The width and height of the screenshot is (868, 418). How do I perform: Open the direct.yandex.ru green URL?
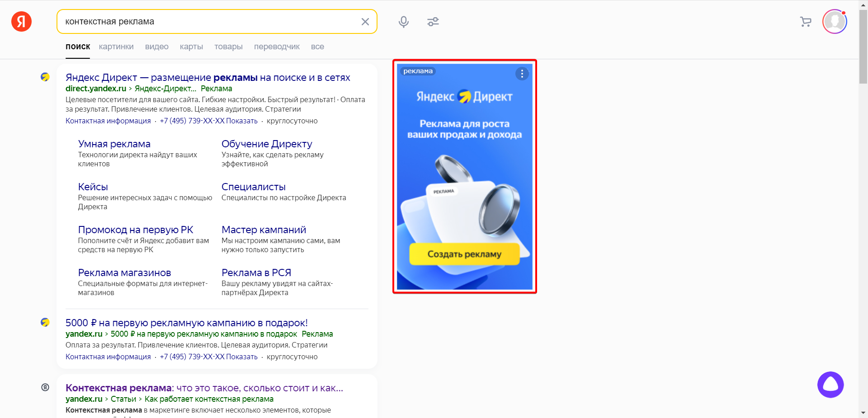pos(96,89)
